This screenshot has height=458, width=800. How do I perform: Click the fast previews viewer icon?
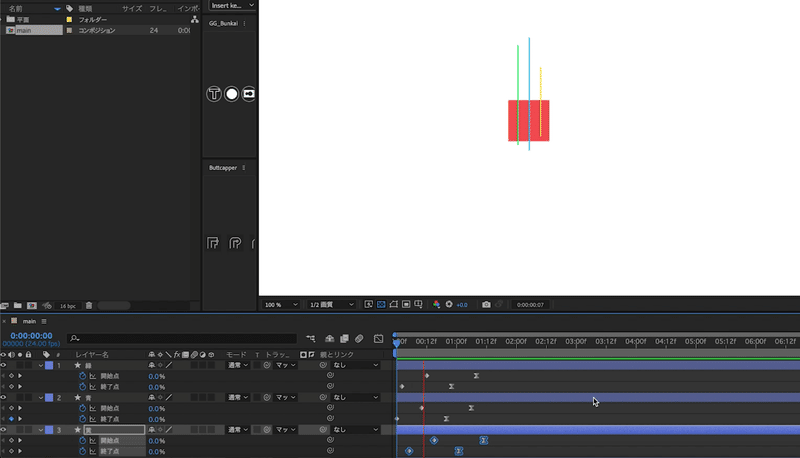[x=368, y=304]
